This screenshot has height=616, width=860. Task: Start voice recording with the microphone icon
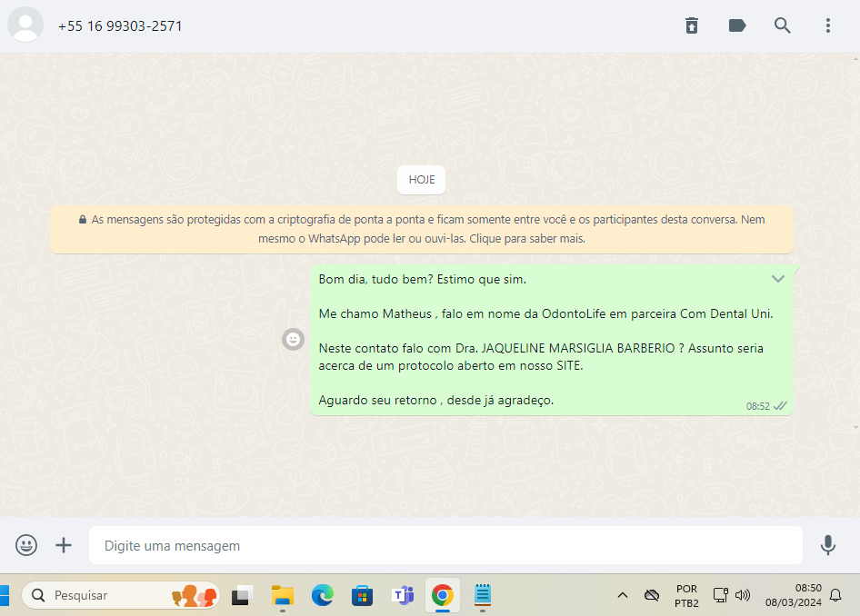point(827,545)
